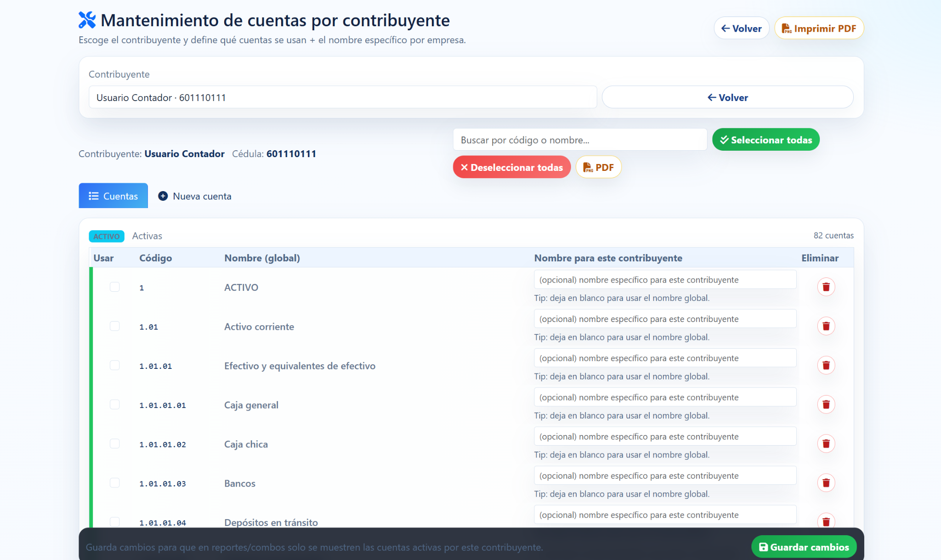The image size is (941, 560).
Task: Check Usar for account 1.01.01
Action: [x=114, y=365]
